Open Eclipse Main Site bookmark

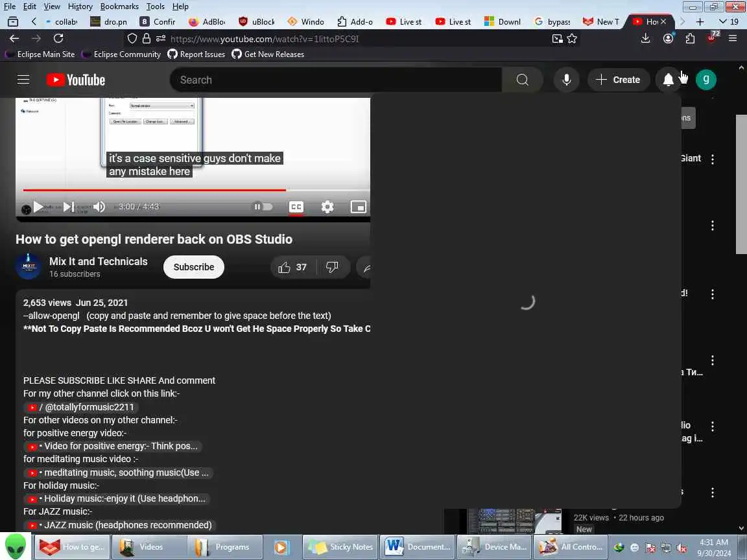40,54
